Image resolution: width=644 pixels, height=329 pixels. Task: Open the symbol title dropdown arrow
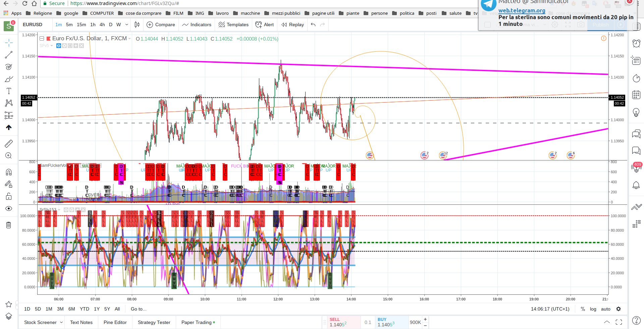(x=129, y=39)
